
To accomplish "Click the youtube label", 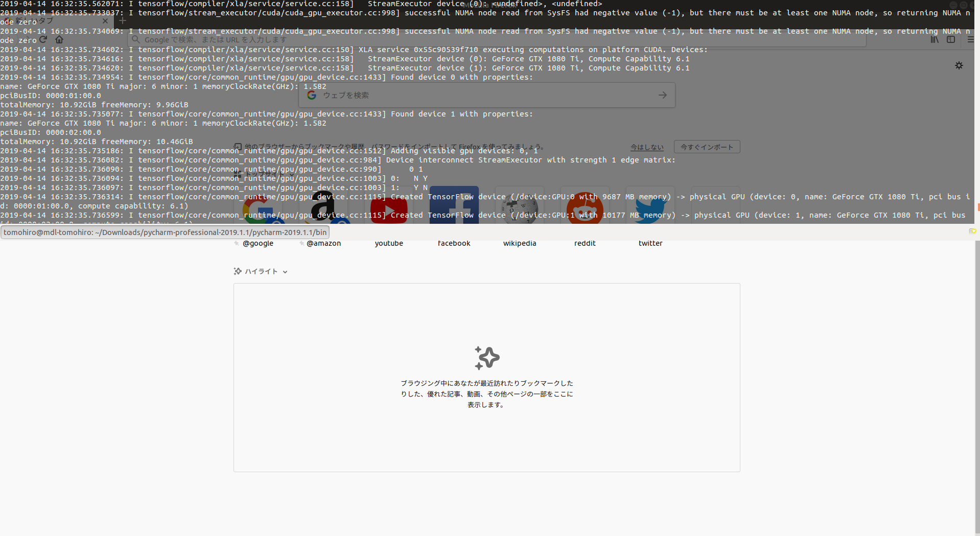I will coord(389,243).
